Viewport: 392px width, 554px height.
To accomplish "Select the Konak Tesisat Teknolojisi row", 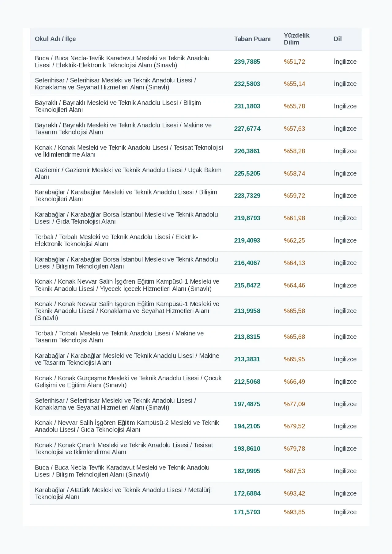I will (196, 151).
